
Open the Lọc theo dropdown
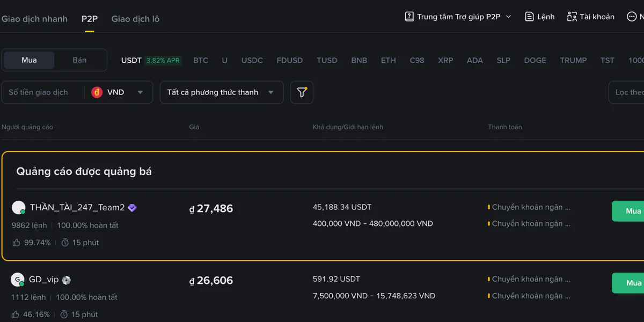626,92
